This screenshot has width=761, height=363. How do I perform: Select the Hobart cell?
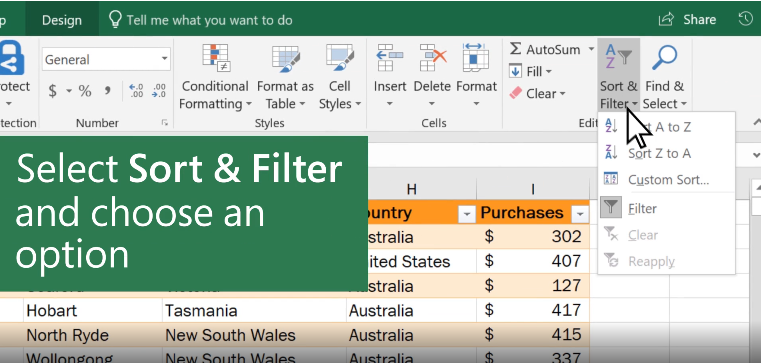93,311
